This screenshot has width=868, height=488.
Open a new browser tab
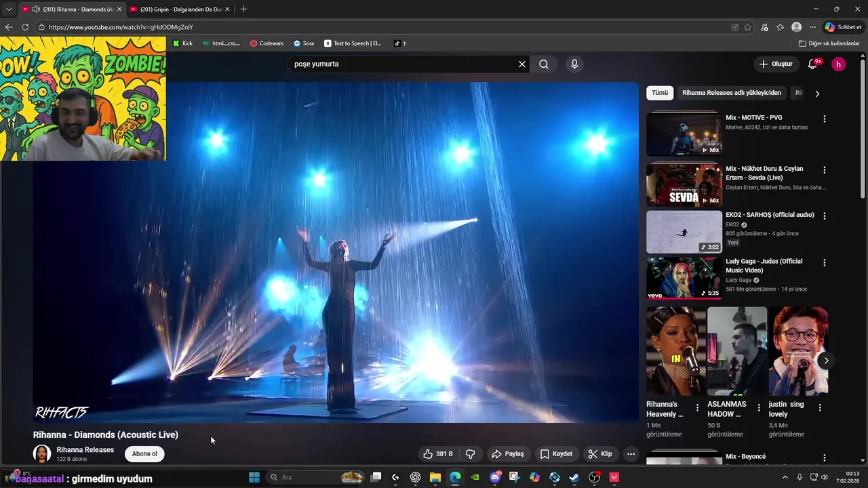coord(243,9)
